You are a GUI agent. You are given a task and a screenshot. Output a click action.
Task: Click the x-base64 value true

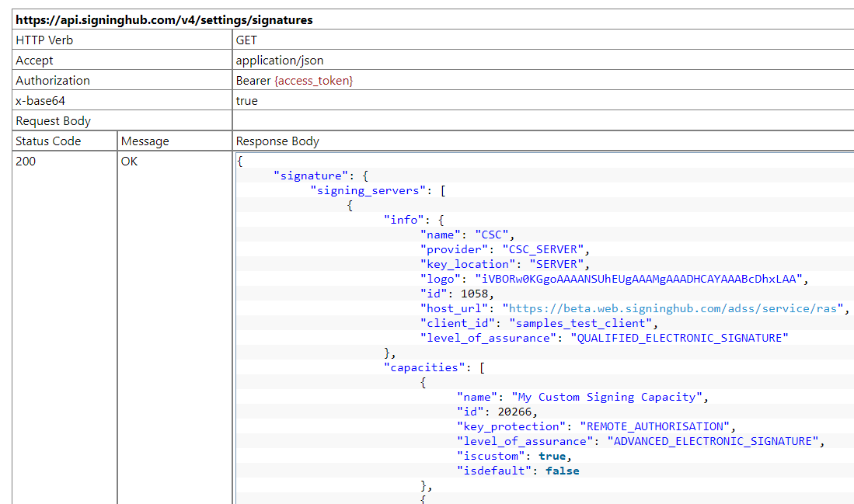click(x=246, y=101)
